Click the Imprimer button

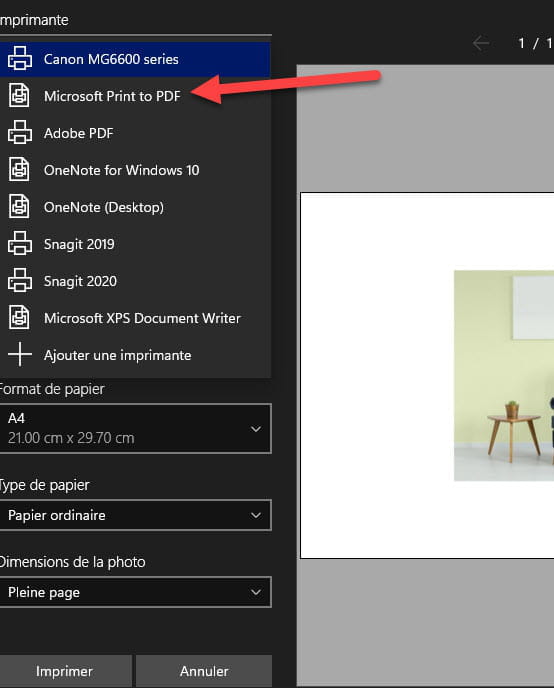point(65,671)
